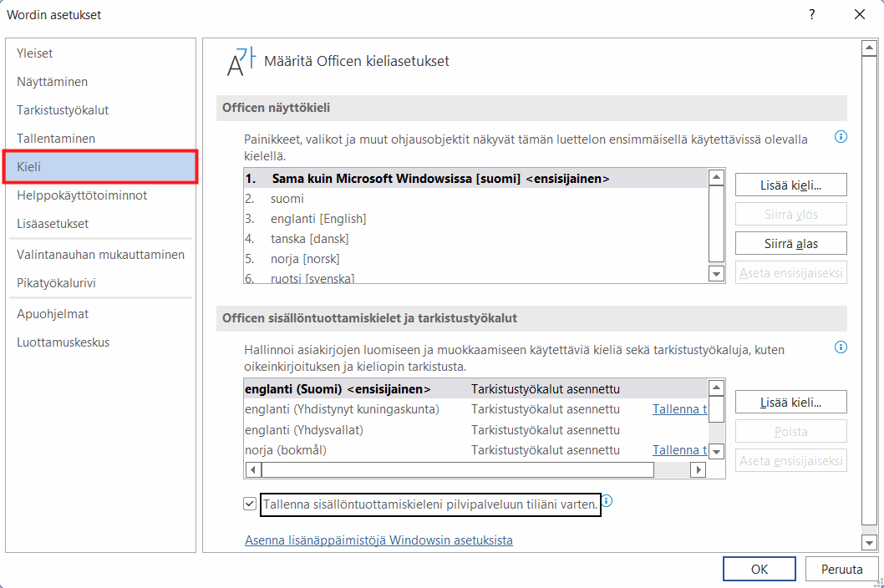Go to Valintanauhan mukauttaminen
Viewport: 884px width, 588px height.
tap(100, 255)
